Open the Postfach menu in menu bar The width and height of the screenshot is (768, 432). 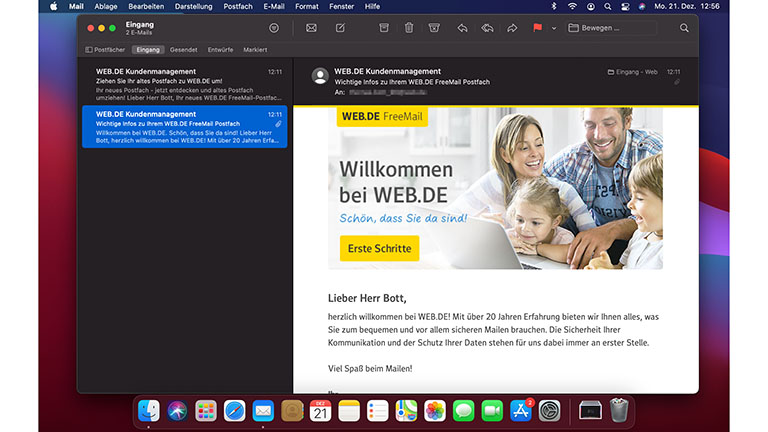point(237,6)
